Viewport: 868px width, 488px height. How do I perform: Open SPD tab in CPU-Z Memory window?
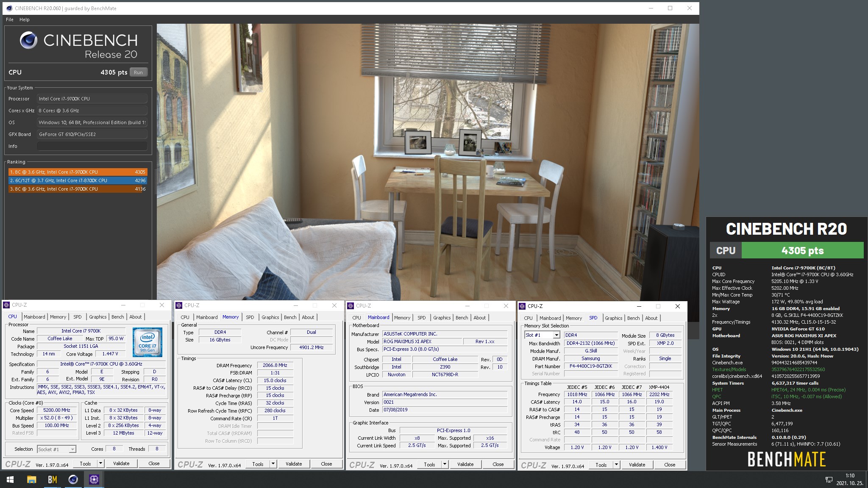(x=250, y=317)
